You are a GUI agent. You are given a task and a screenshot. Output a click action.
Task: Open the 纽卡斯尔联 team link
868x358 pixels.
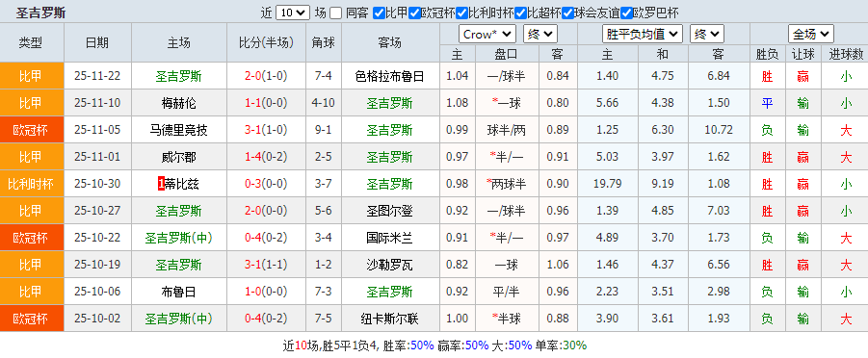tap(390, 320)
